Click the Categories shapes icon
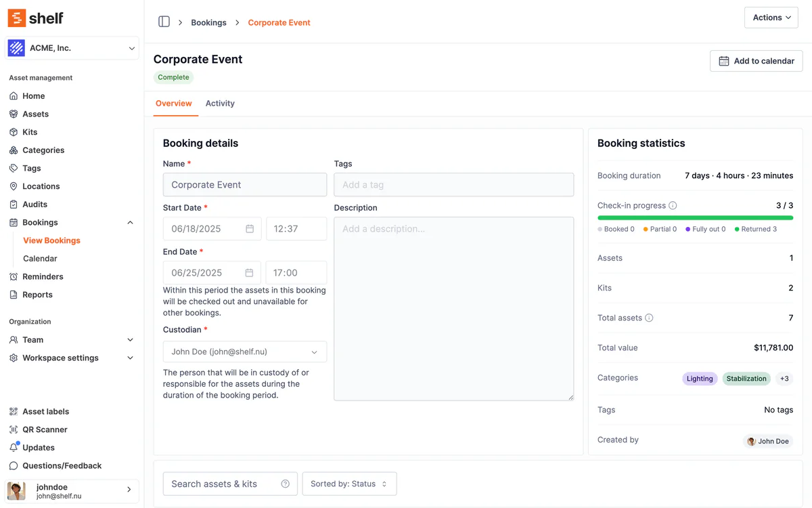The height and width of the screenshot is (508, 812). pyautogui.click(x=14, y=150)
